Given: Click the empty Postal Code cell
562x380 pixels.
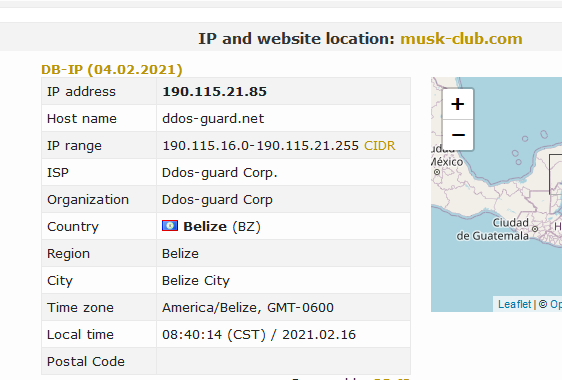Looking at the screenshot, I should [283, 361].
